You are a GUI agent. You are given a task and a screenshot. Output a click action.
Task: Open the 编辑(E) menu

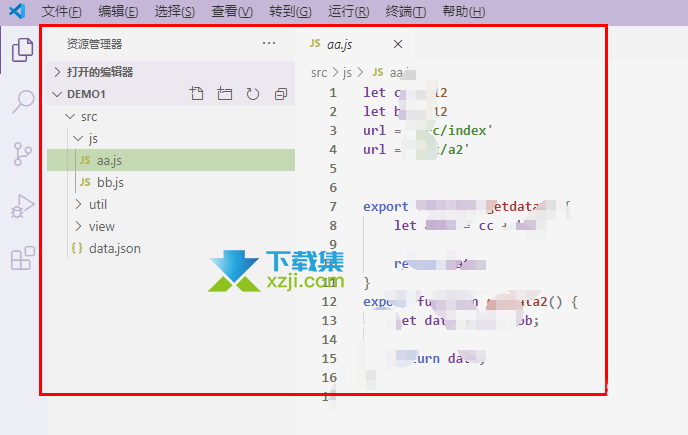point(118,11)
